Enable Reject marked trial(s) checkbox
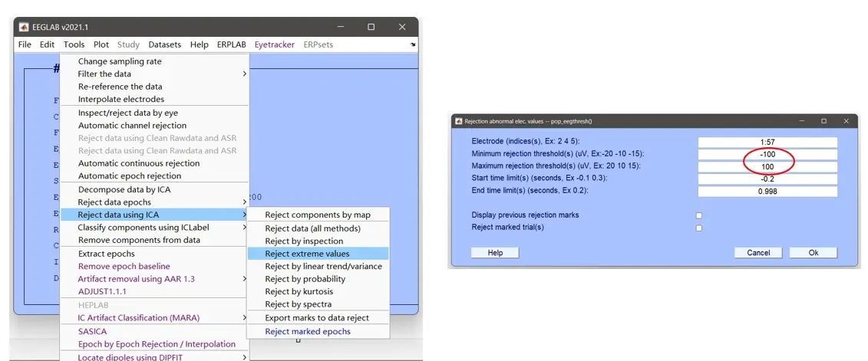 coord(699,228)
